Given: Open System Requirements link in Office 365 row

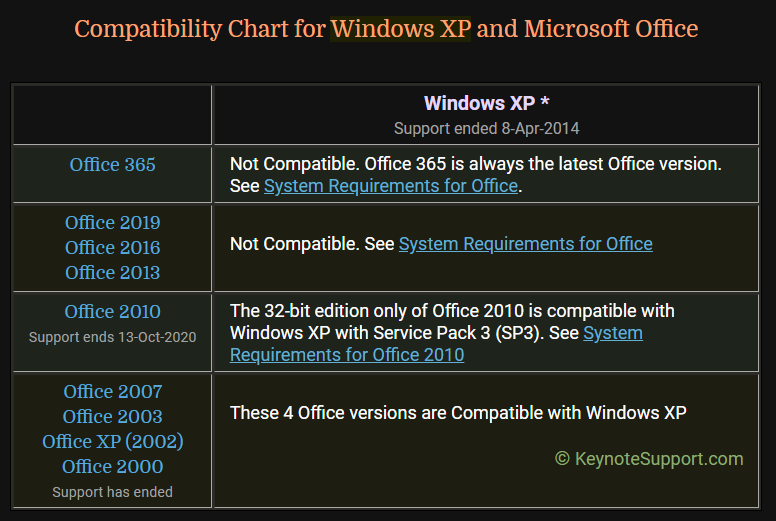Looking at the screenshot, I should coord(390,186).
